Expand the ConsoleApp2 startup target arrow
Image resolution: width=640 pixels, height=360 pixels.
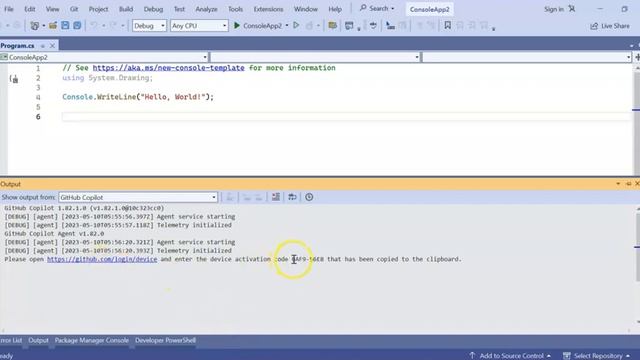[287, 26]
